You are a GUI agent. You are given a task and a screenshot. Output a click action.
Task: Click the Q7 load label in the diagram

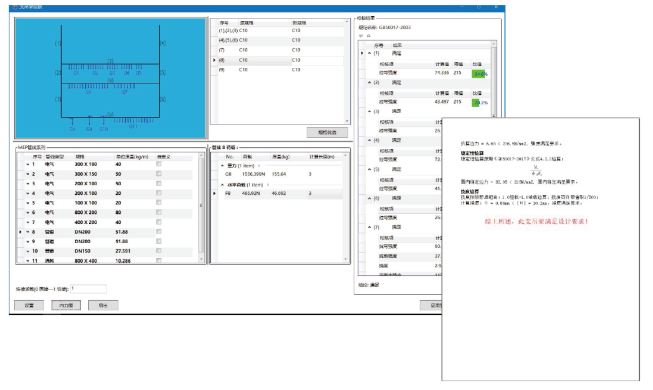point(125,92)
